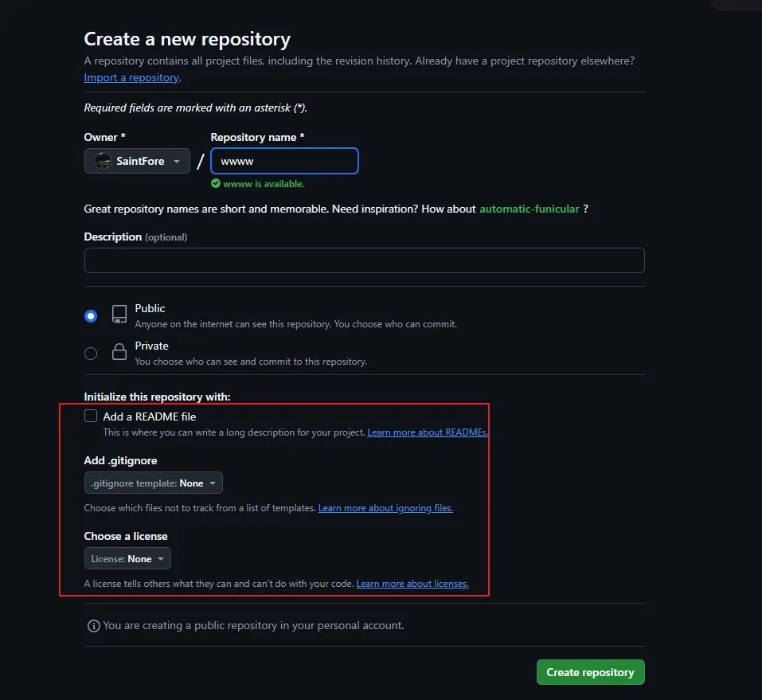
Task: Open the SaintFore owner dropdown
Action: click(137, 161)
